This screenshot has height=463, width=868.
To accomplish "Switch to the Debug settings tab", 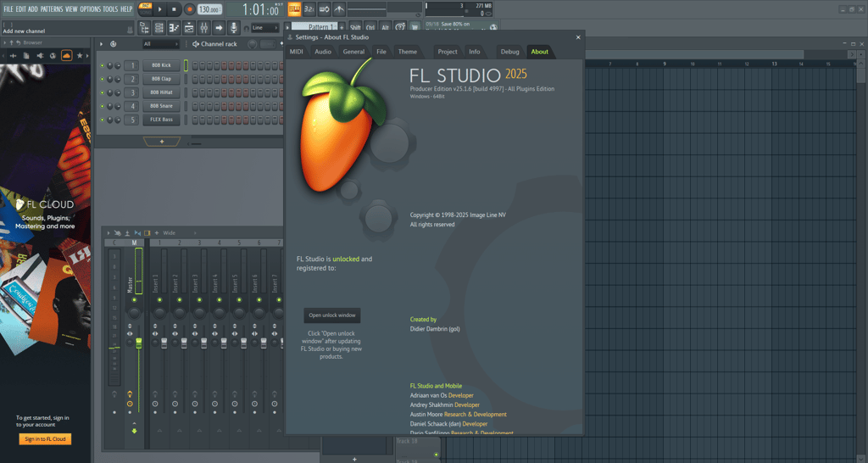I will point(509,52).
